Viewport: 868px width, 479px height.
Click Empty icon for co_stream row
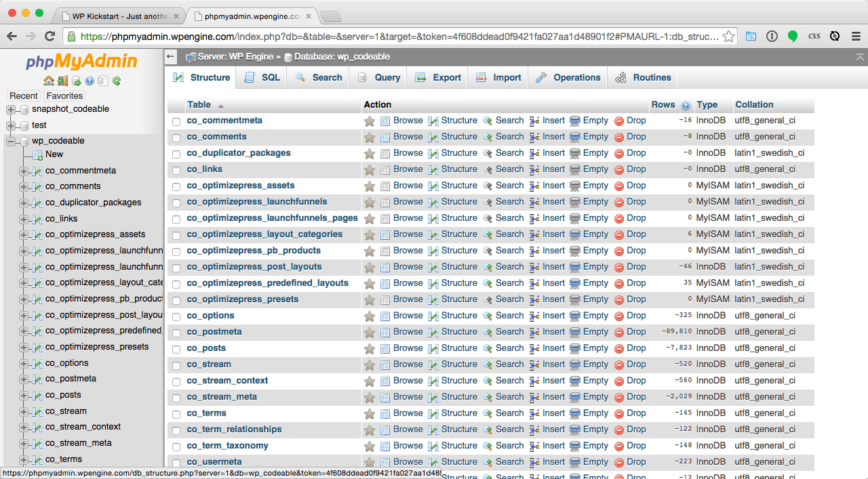(x=575, y=365)
